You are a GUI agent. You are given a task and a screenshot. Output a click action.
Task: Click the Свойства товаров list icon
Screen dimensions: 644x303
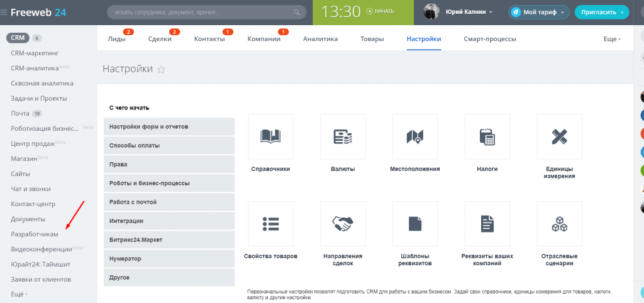(270, 224)
